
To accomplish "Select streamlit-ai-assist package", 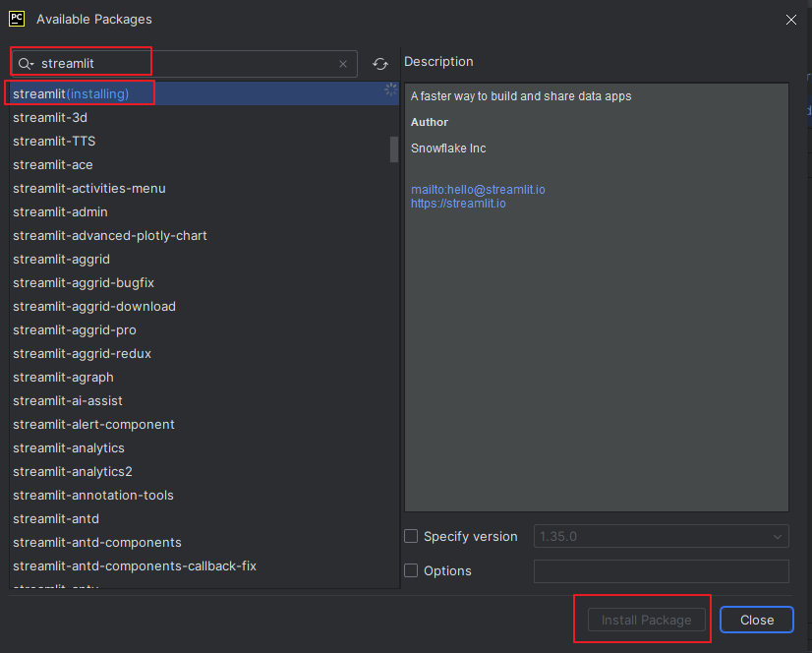I will (204, 400).
